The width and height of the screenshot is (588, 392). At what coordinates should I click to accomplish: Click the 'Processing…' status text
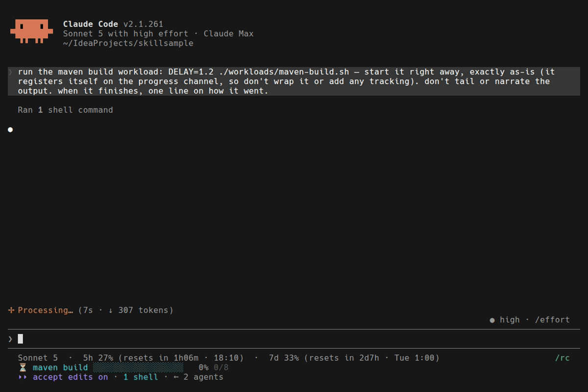point(46,310)
